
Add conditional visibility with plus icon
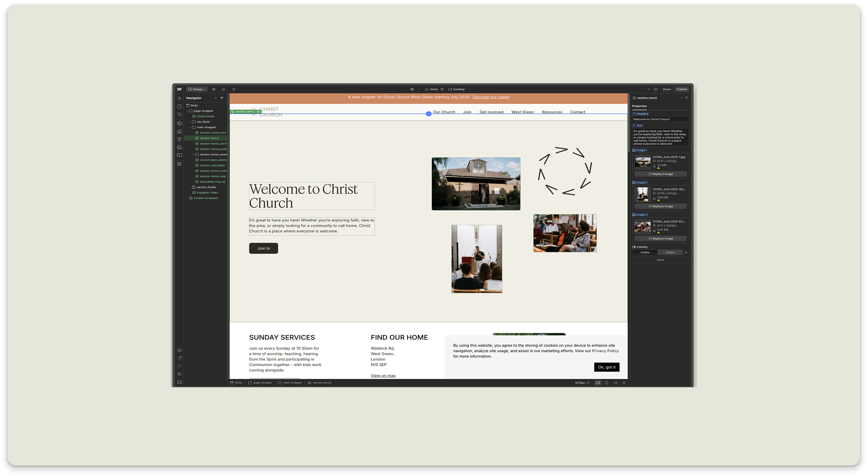coord(686,253)
